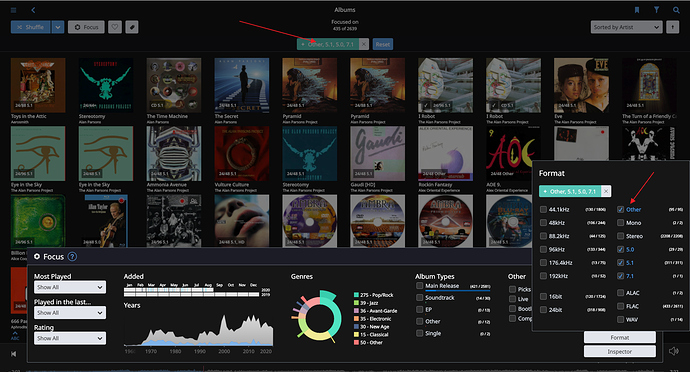This screenshot has height=372, width=690.
Task: Click the Format button
Action: [x=620, y=337]
